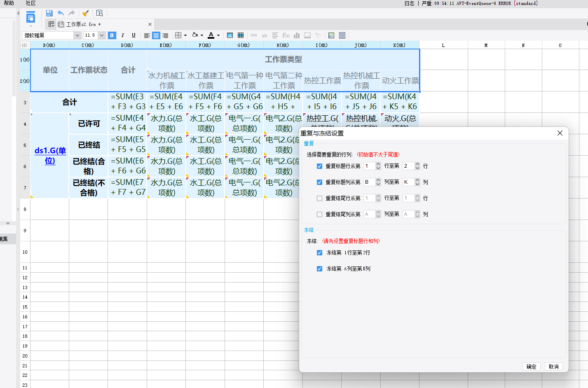This screenshot has width=588, height=388.
Task: Open the font name dropdown 微软雅黑
Action: click(77, 35)
